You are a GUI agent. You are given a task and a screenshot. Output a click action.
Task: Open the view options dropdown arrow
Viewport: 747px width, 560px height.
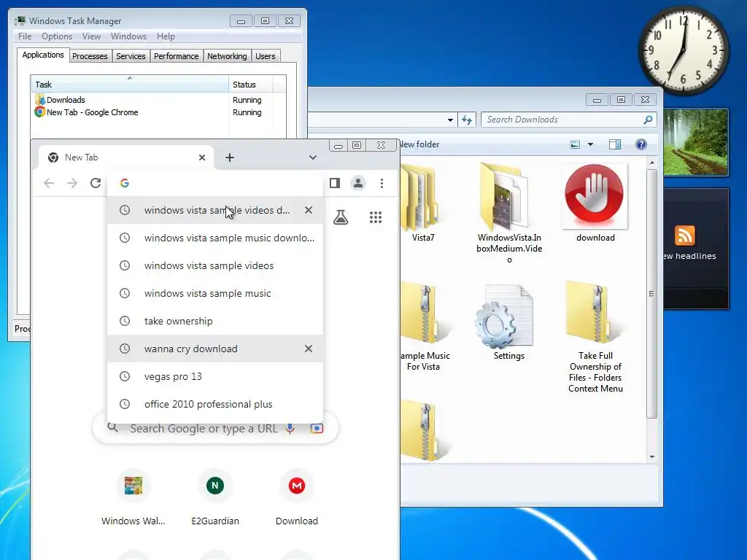590,144
